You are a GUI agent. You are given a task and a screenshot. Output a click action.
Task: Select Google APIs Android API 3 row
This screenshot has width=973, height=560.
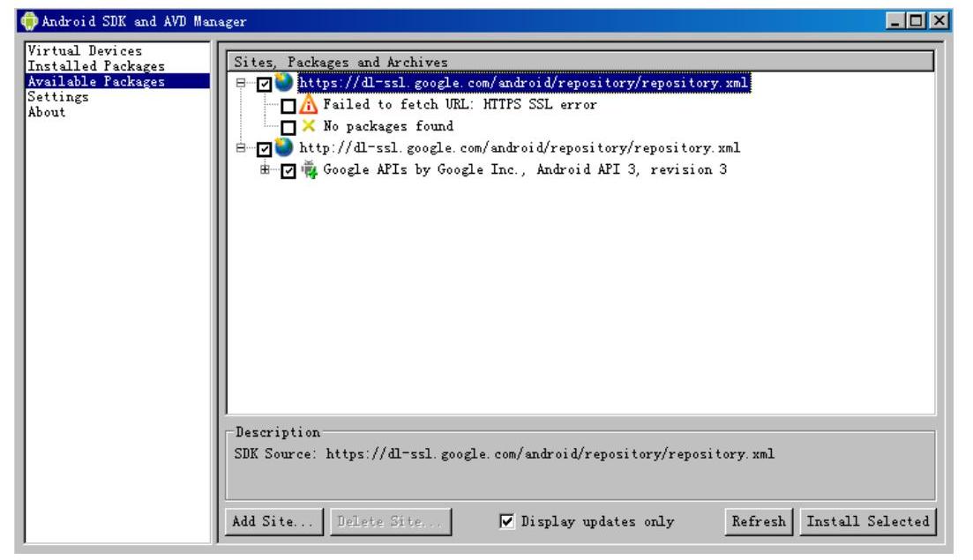[525, 169]
